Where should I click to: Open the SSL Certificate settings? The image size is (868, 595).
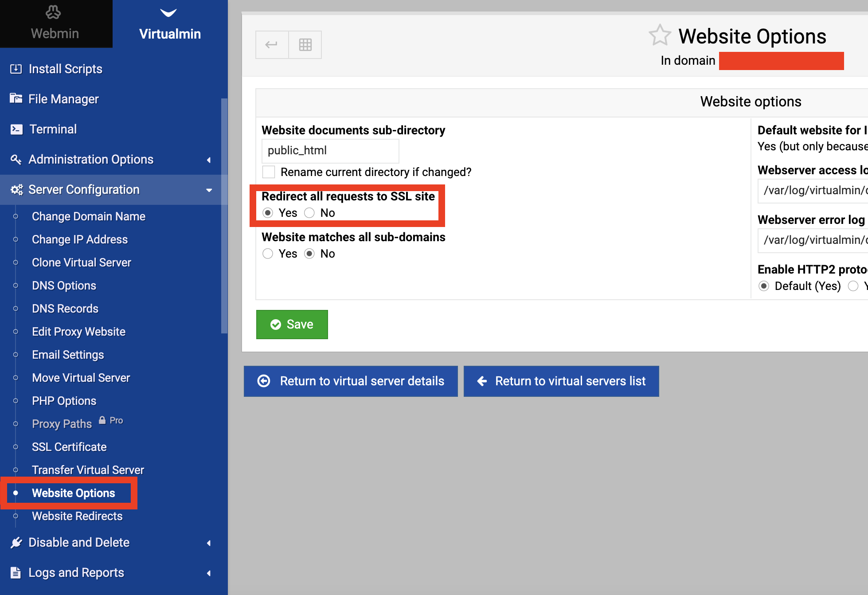point(69,446)
